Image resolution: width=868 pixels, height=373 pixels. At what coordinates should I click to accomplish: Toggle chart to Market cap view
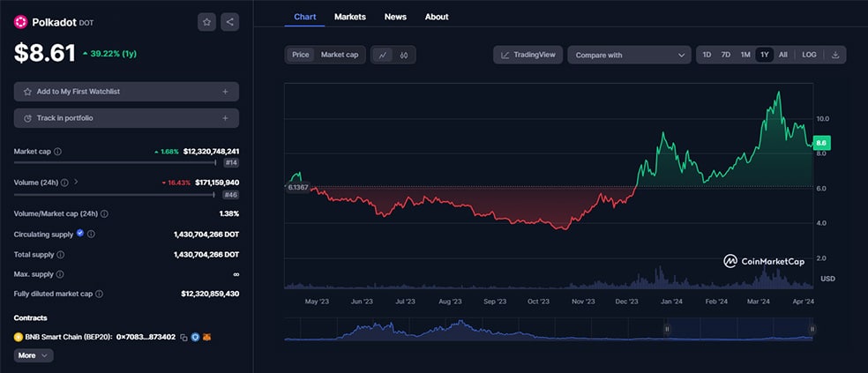(340, 55)
